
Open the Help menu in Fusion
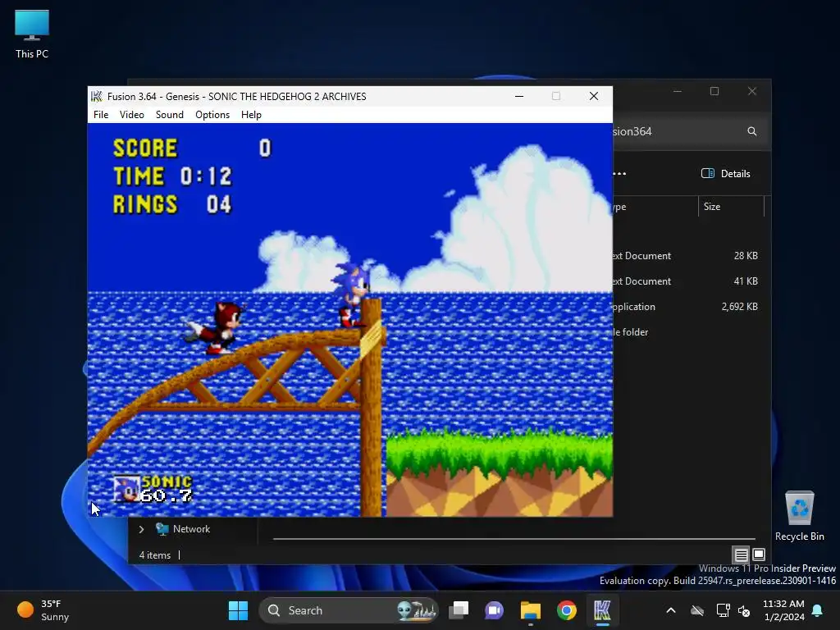[x=251, y=115]
